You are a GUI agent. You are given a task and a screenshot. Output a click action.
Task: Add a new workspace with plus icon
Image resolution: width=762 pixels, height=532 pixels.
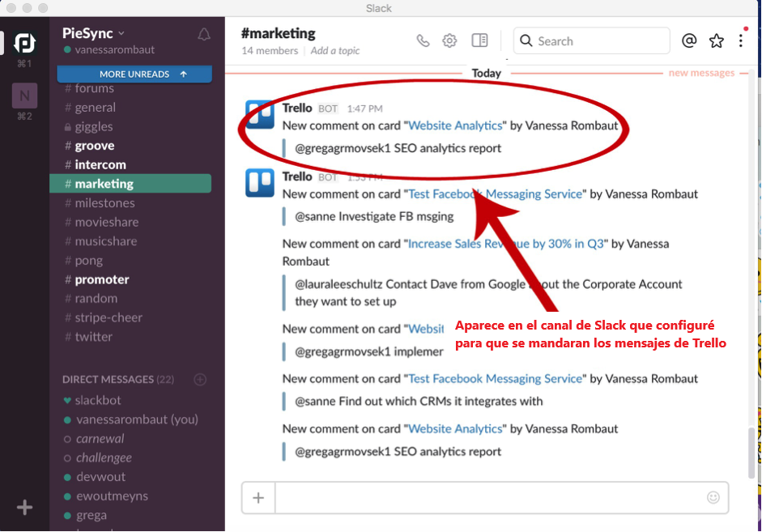(x=24, y=508)
